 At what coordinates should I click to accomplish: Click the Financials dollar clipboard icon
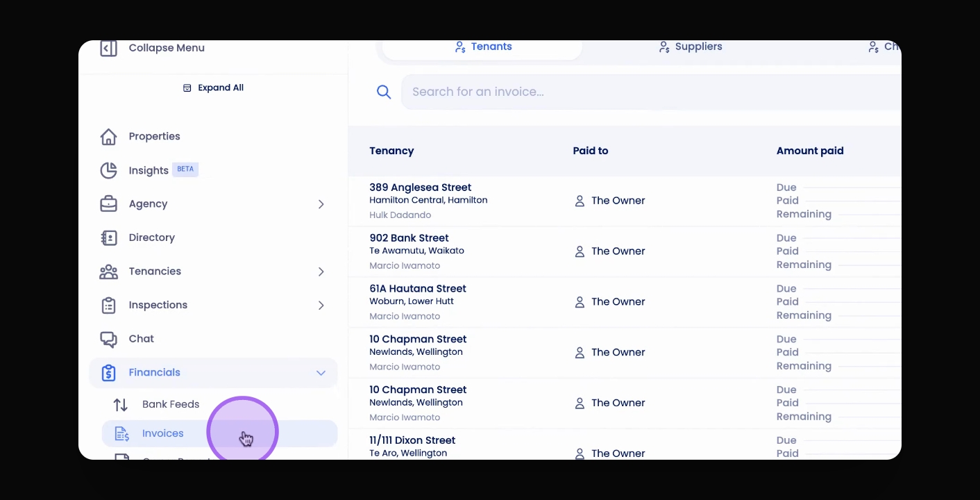pos(108,373)
